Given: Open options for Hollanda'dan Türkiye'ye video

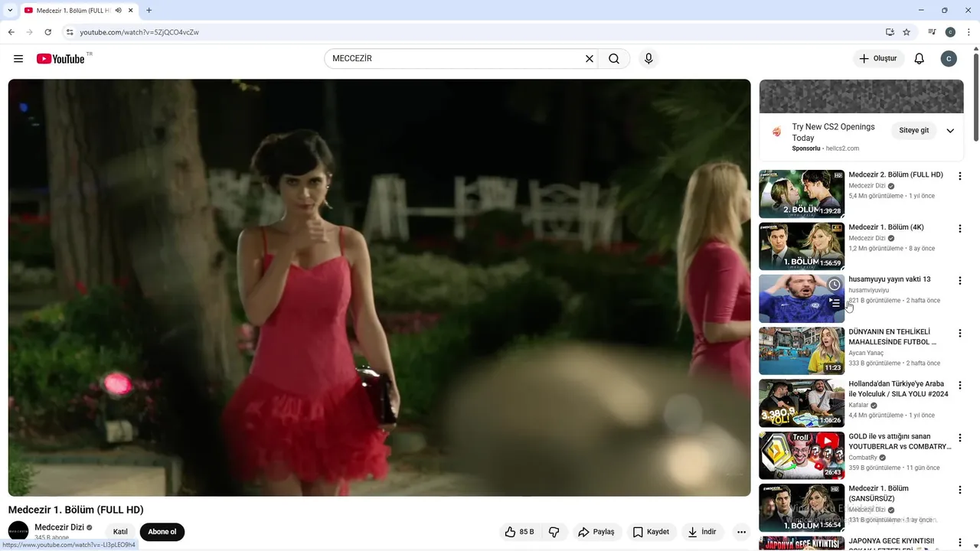Looking at the screenshot, I should tap(959, 385).
